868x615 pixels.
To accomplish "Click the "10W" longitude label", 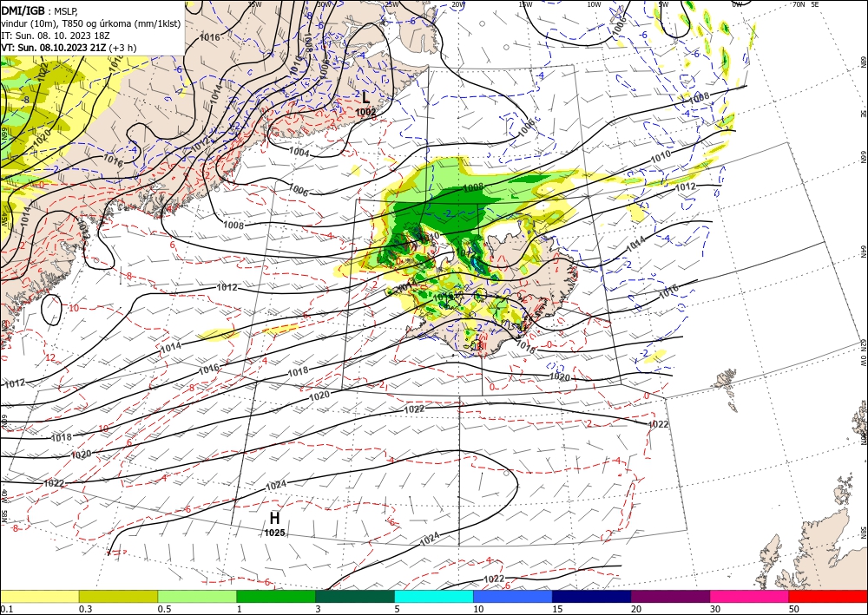I will pyautogui.click(x=594, y=3).
